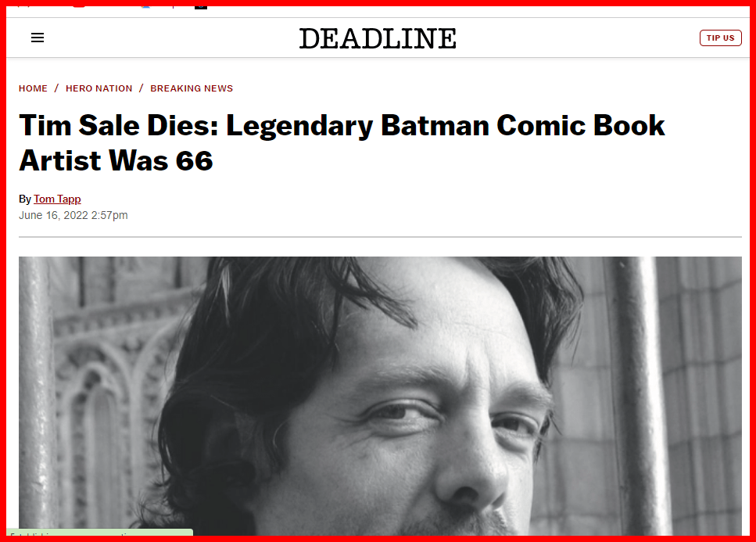The height and width of the screenshot is (542, 756).
Task: Open the hamburger navigation menu
Action: click(38, 38)
